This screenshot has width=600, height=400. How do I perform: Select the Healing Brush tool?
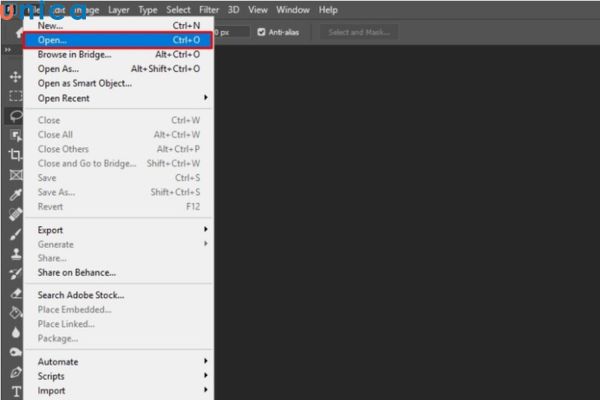tap(15, 214)
